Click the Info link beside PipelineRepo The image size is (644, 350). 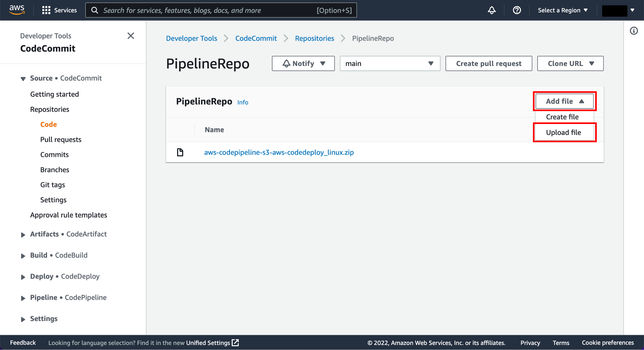[243, 102]
